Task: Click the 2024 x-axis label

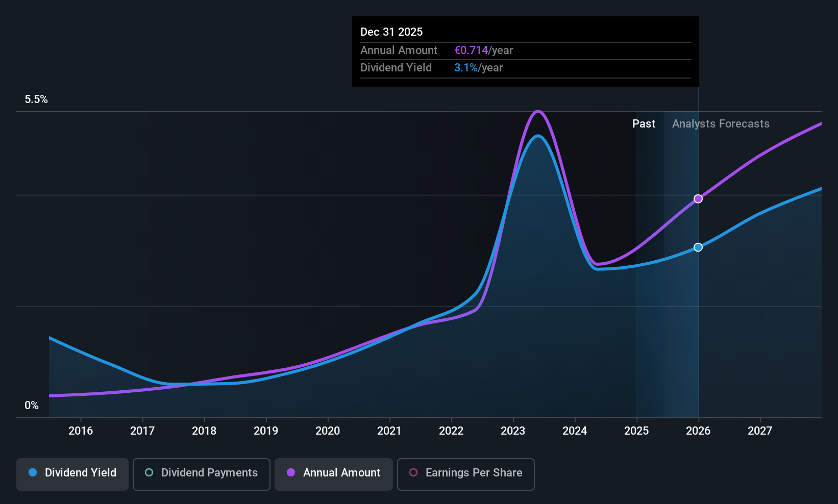Action: [x=575, y=431]
